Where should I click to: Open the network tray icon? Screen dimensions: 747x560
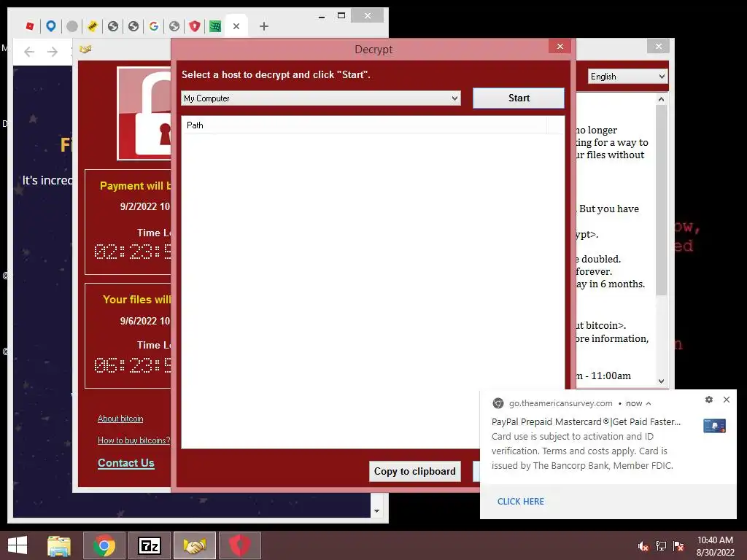(661, 546)
